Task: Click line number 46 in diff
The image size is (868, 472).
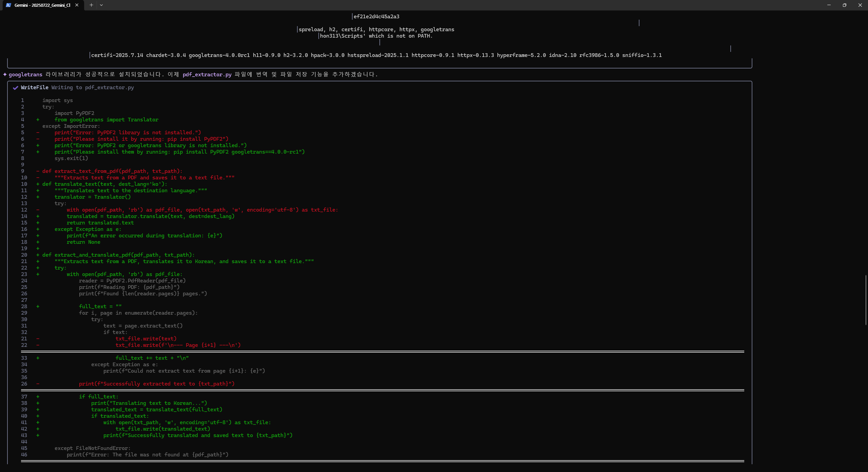Action: tap(24, 455)
